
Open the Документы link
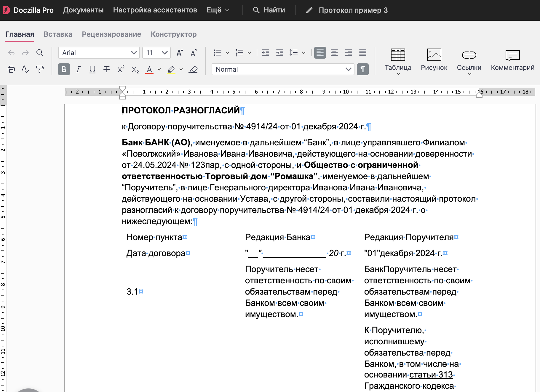tap(83, 10)
